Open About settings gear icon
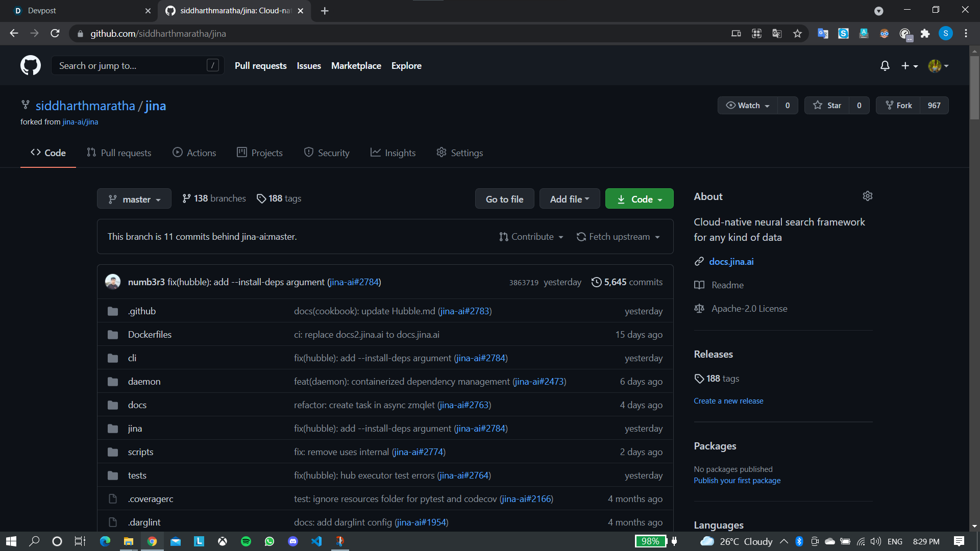Screen dimensions: 980x551 coord(868,196)
